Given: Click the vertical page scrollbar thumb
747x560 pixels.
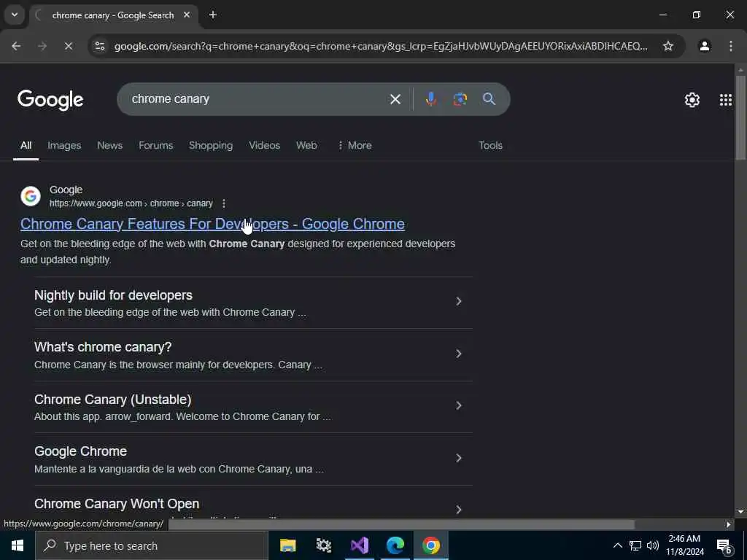Looking at the screenshot, I should point(740,117).
